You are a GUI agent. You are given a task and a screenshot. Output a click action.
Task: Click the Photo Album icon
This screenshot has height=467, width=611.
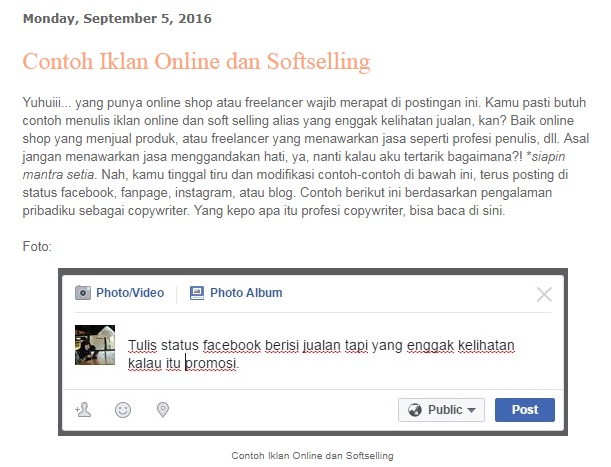197,293
